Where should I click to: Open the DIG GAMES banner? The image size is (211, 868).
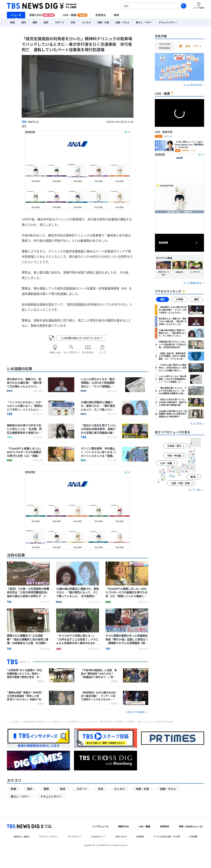pos(38,761)
